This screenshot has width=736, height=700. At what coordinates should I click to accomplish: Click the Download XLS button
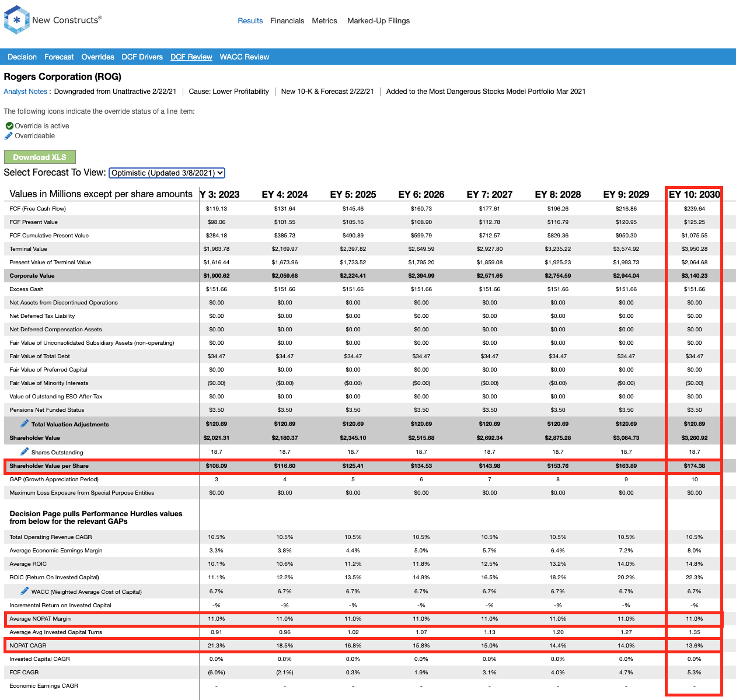(40, 157)
